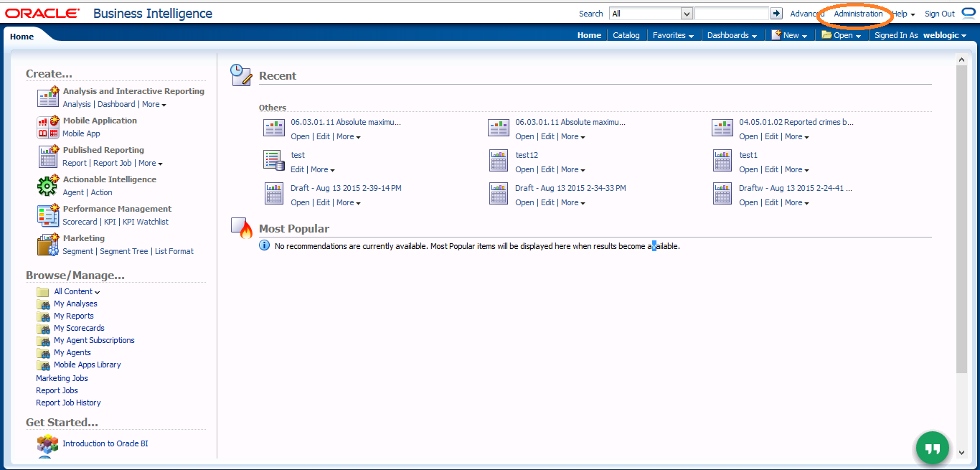
Task: Open the New menu in header
Action: point(790,35)
